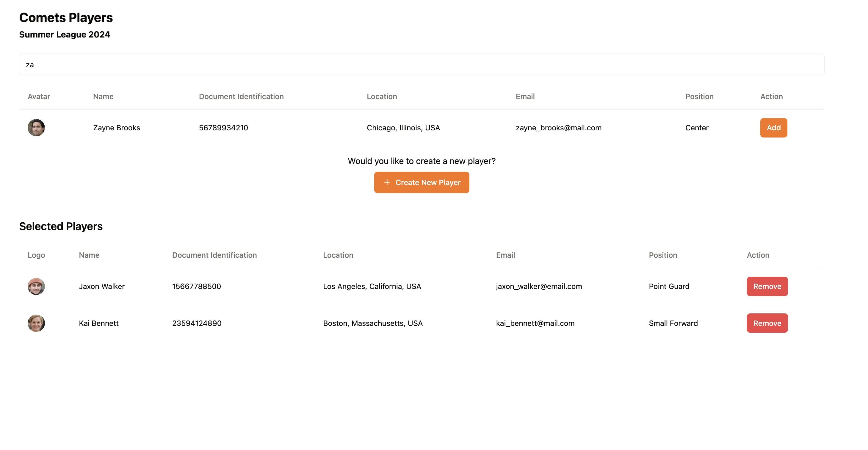Screen dimensions: 868x450
Task: Click kai_bennett@mail.com email text
Action: pyautogui.click(x=535, y=323)
